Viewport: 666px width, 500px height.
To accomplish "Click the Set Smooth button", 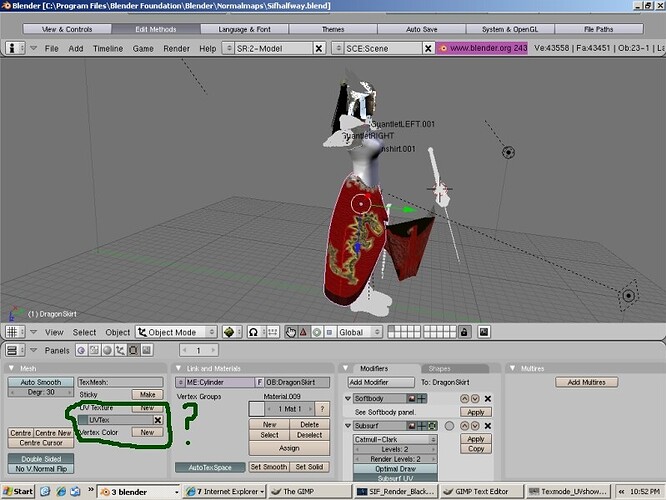I will (269, 467).
